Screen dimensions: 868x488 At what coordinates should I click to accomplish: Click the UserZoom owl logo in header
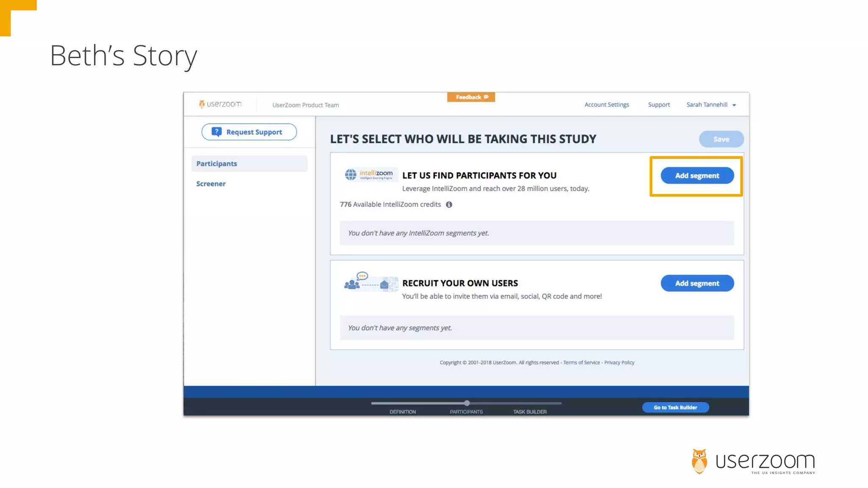click(x=202, y=104)
